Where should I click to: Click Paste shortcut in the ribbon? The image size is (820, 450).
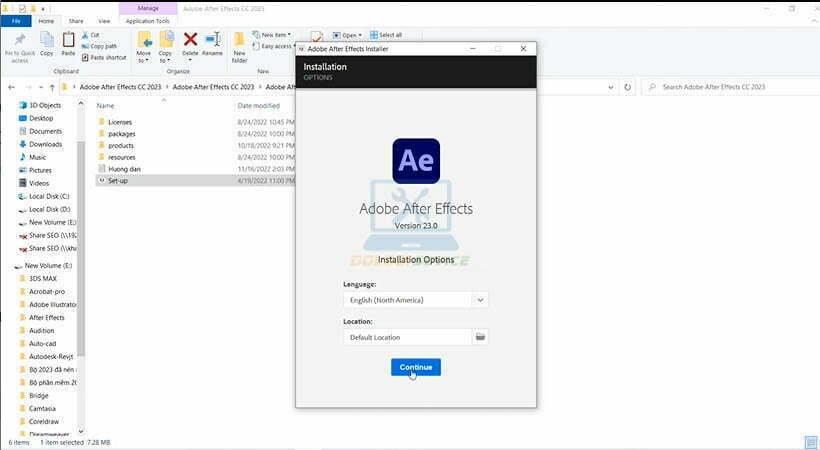click(104, 58)
